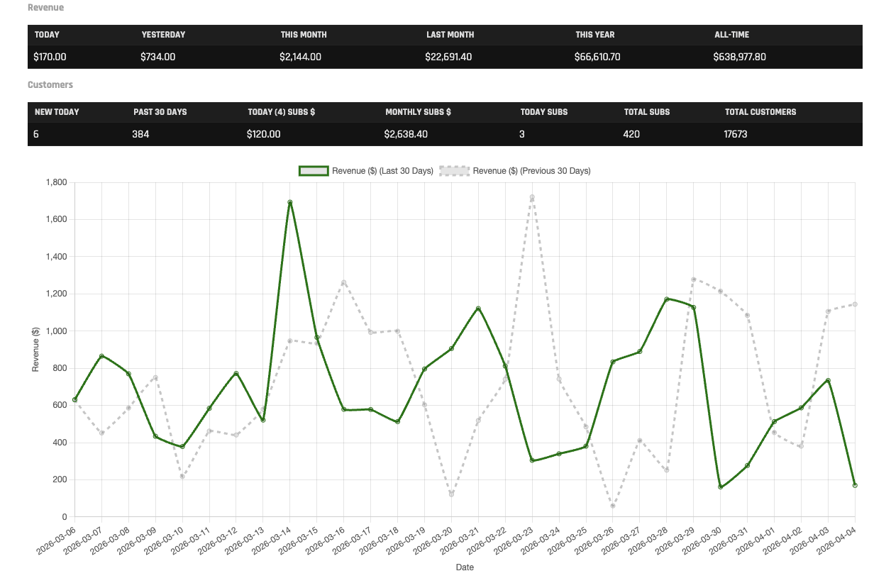This screenshot has width=891, height=588.
Task: Click the green Last 30 Days legend swatch
Action: click(x=314, y=171)
